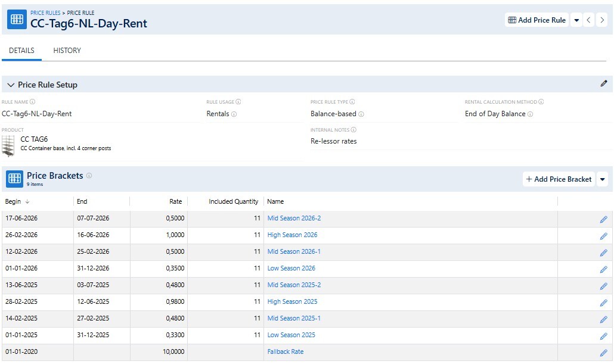614x364 pixels.
Task: Edit the Fallback Rate bracket row
Action: pos(603,353)
